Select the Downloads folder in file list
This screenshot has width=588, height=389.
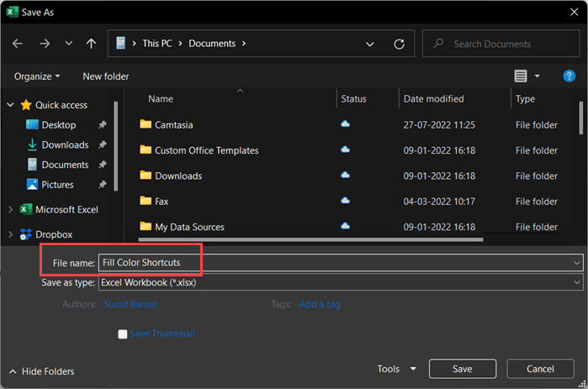[178, 176]
